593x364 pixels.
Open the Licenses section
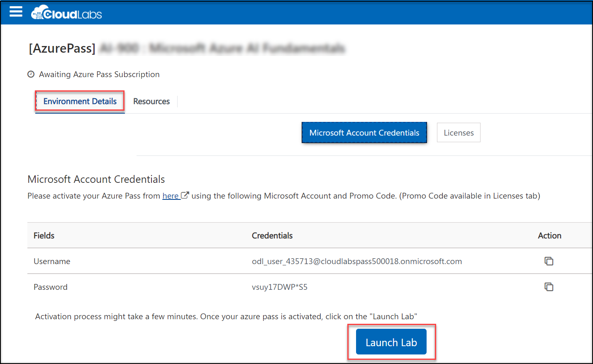click(459, 133)
